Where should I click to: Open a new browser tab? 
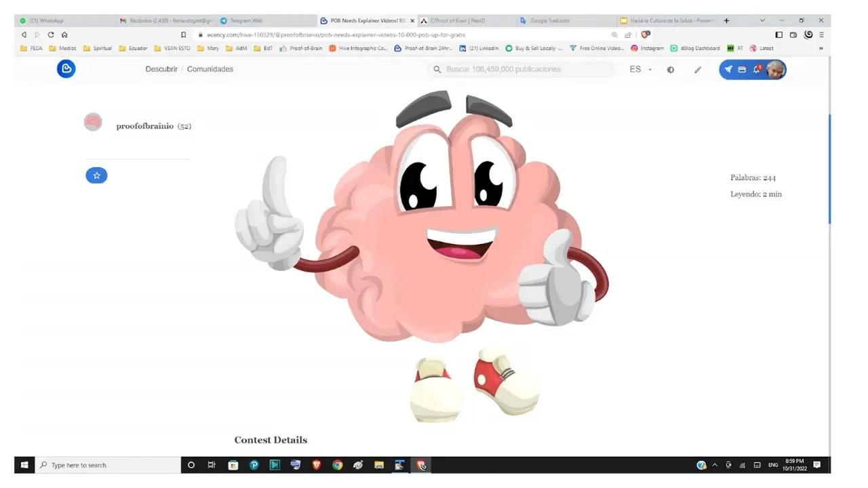[726, 20]
